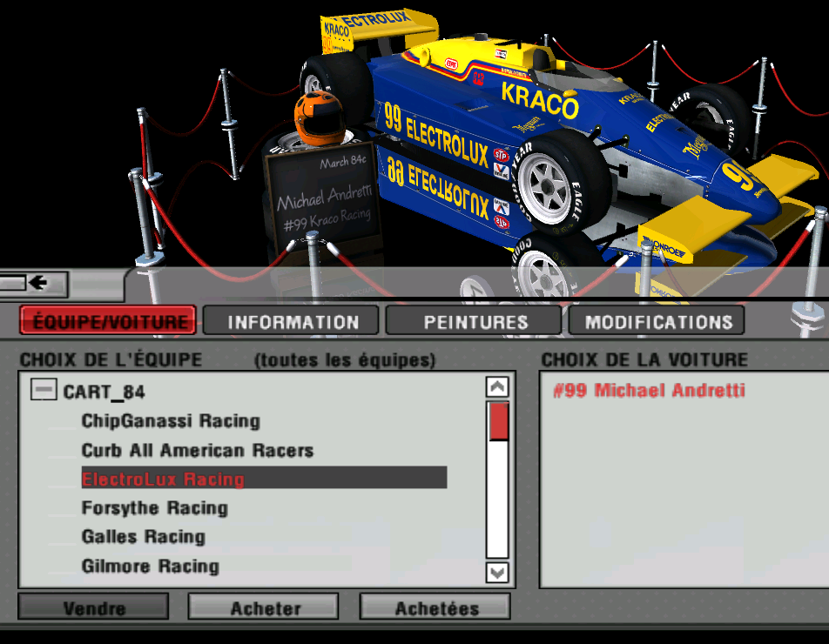Select the CART_84 category label
The image size is (829, 644).
click(x=104, y=392)
